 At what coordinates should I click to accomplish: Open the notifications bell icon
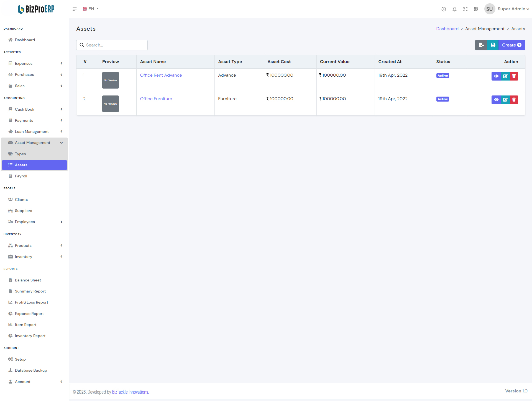pos(454,9)
